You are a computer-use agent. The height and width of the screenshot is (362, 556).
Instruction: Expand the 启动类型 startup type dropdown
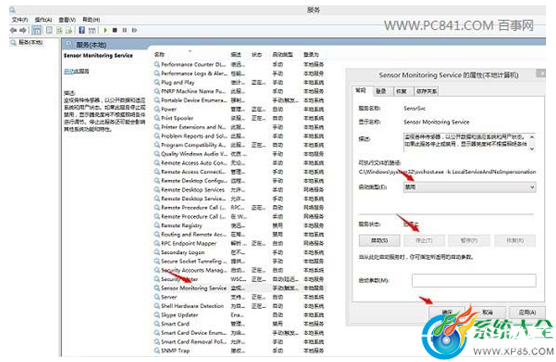pyautogui.click(x=469, y=187)
